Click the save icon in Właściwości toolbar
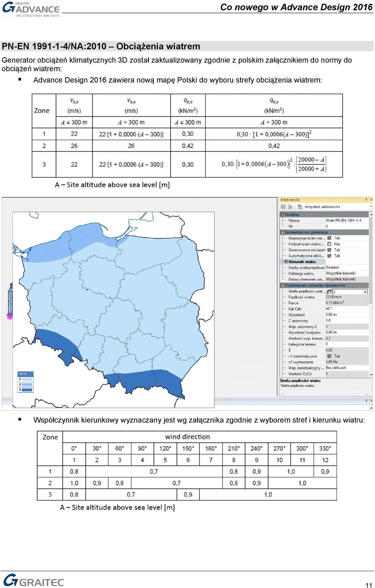 [x=283, y=207]
